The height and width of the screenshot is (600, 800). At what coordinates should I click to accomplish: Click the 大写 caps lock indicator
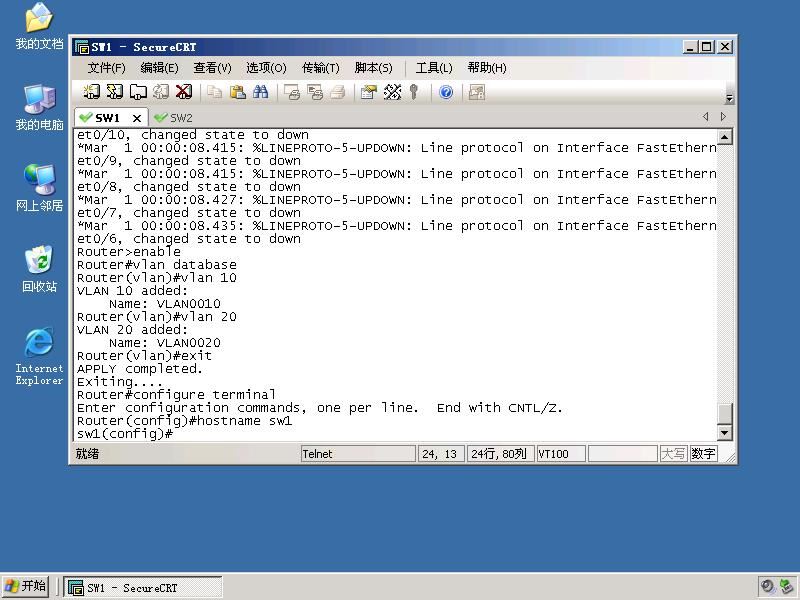[673, 454]
